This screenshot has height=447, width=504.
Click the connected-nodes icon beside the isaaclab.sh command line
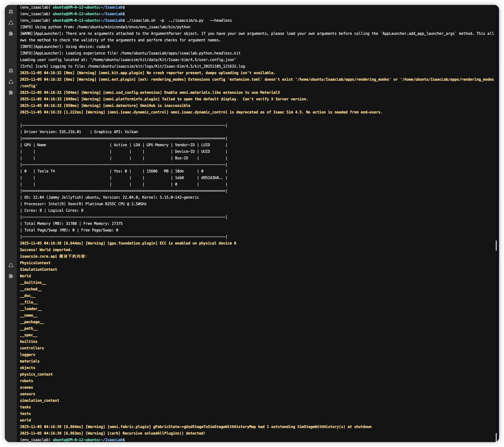pos(11,23)
